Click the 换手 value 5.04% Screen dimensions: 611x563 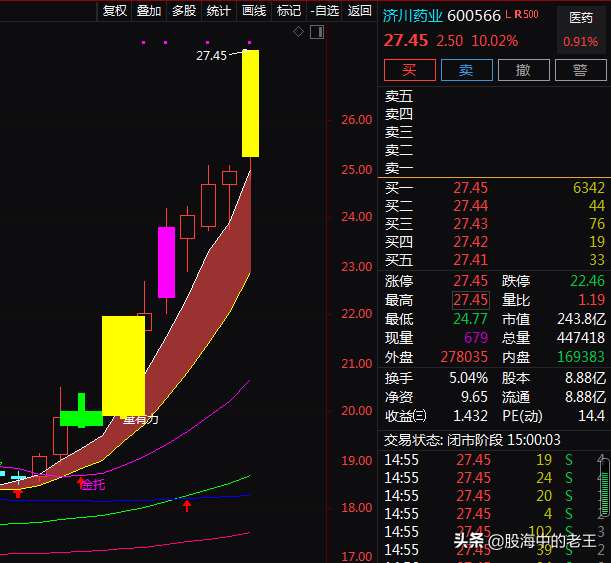pos(468,378)
